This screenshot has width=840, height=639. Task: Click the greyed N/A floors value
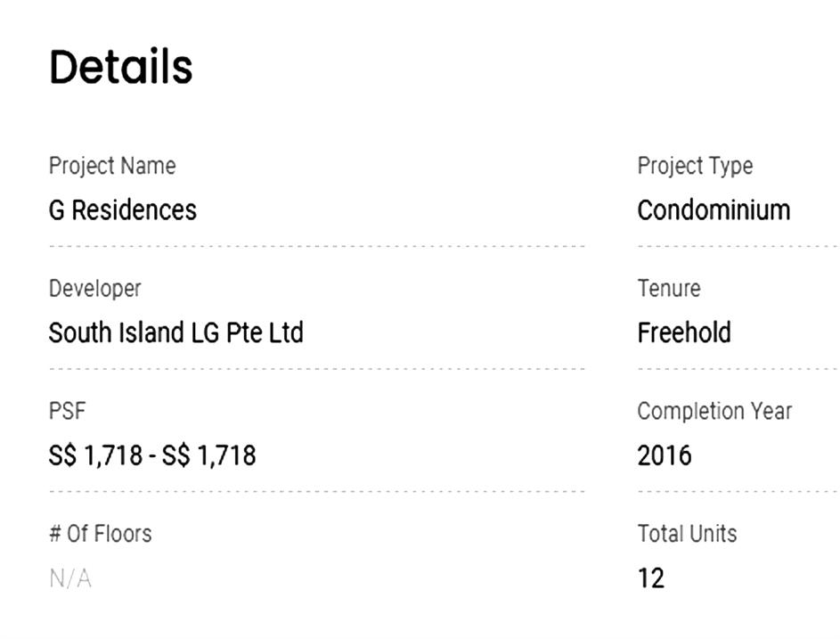(x=70, y=579)
